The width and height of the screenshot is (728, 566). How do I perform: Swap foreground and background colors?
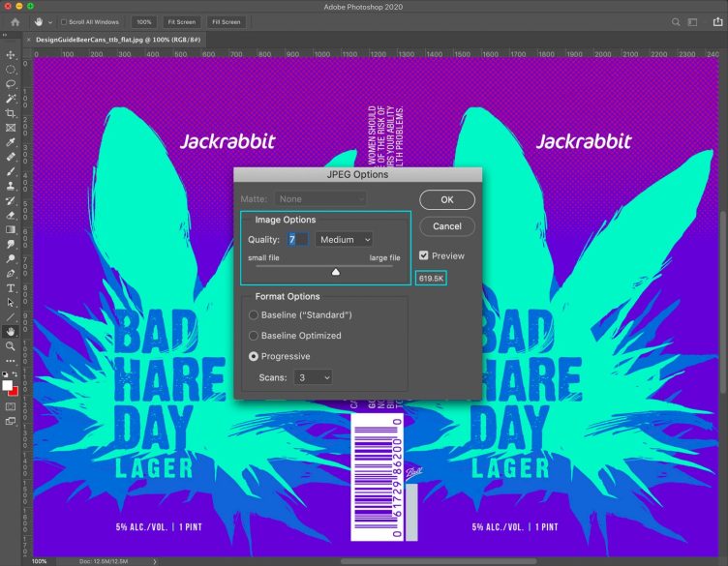tap(15, 373)
